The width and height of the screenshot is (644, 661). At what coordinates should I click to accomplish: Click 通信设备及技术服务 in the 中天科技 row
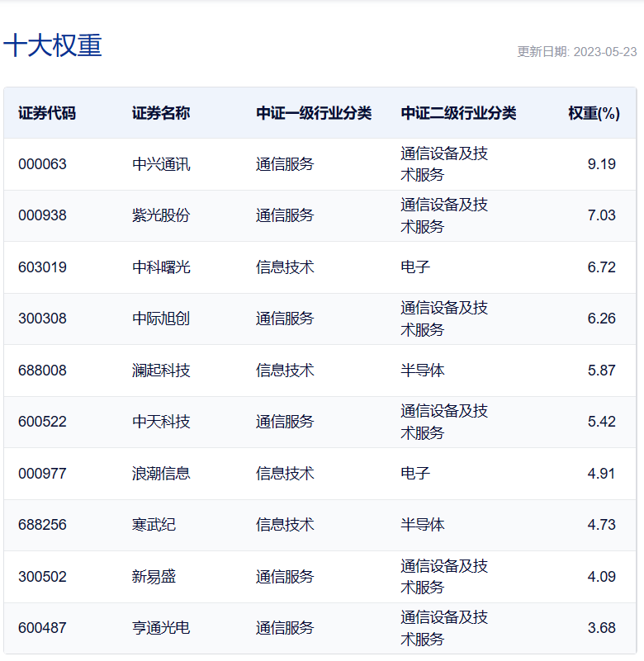tap(444, 422)
